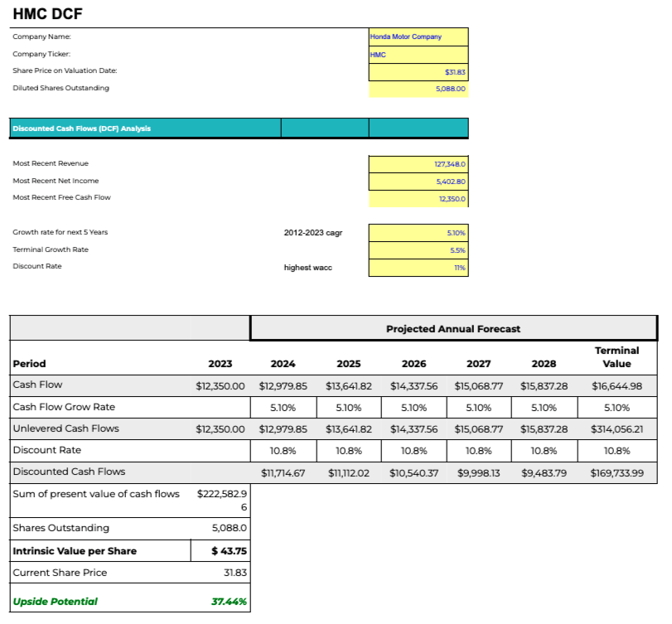The image size is (672, 624).
Task: Click the Terminal Value column header
Action: click(x=616, y=357)
